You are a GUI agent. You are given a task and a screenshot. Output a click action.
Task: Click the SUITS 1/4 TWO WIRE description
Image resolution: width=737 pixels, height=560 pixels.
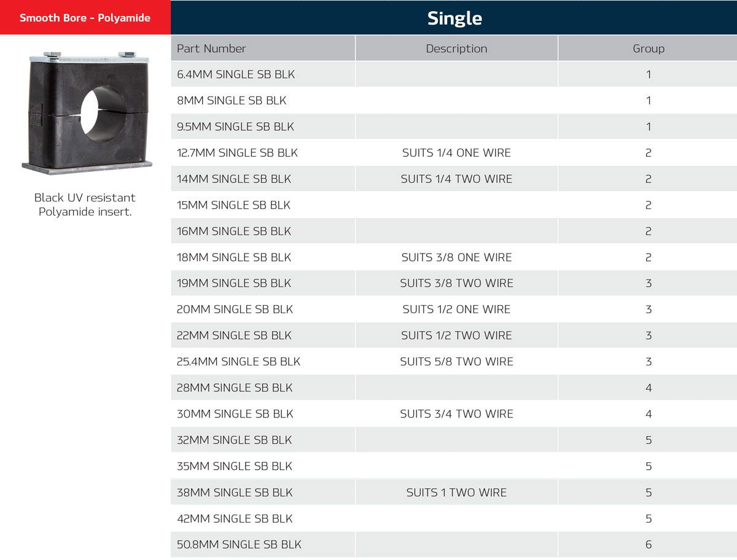point(456,179)
